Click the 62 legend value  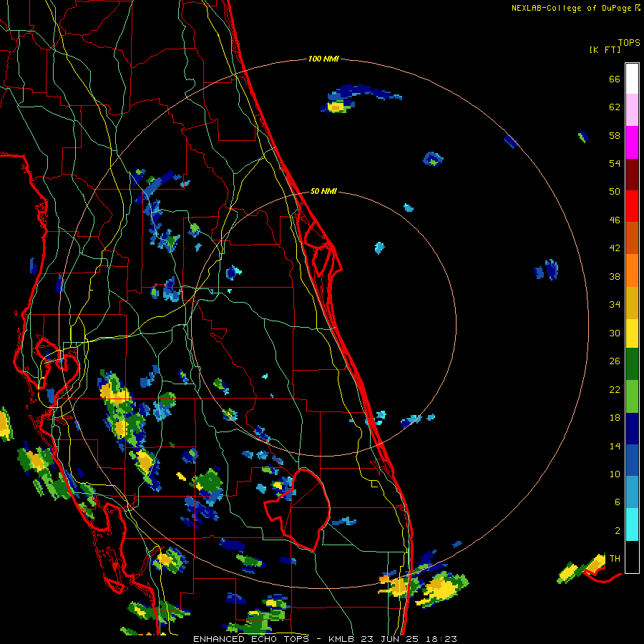[615, 107]
